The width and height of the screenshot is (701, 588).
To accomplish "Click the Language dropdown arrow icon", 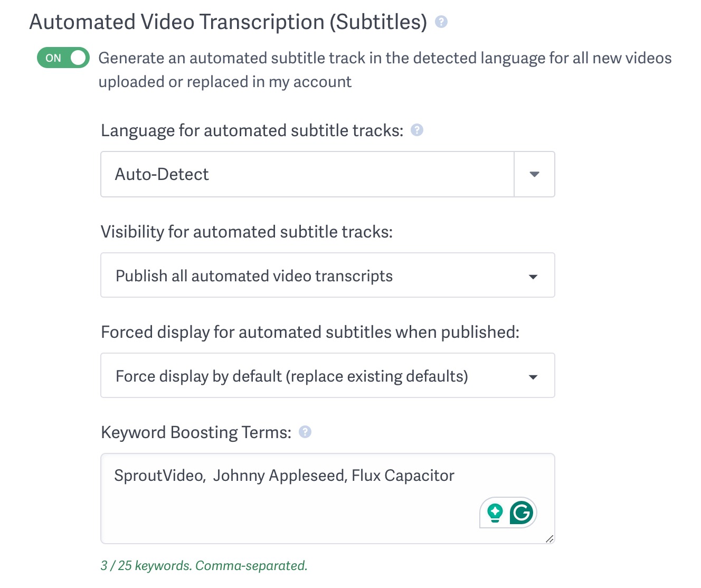I will tap(534, 174).
